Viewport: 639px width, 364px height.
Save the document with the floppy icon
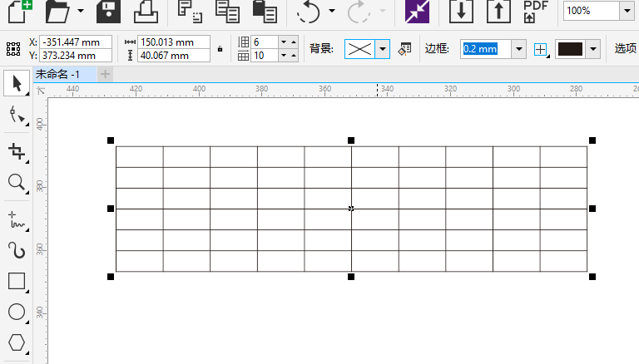tap(108, 12)
